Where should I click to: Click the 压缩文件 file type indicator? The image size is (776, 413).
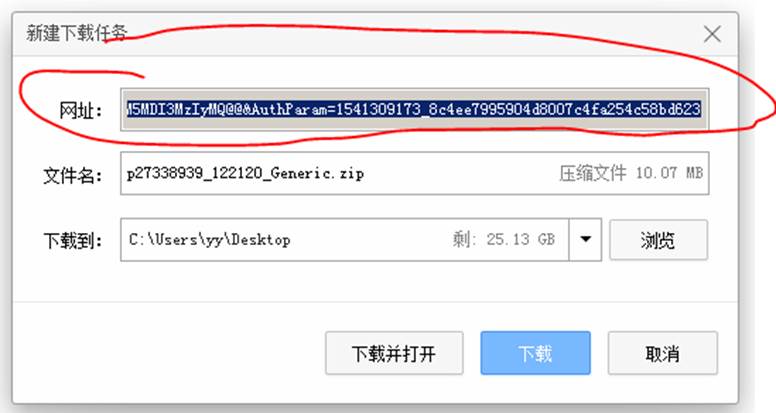click(x=592, y=173)
